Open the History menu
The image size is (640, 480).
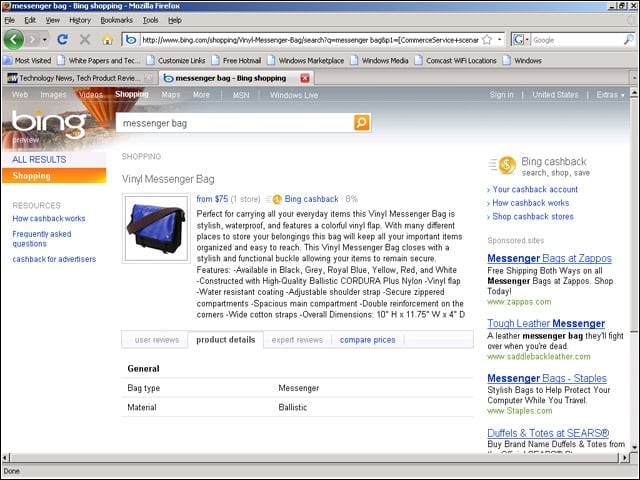click(80, 20)
